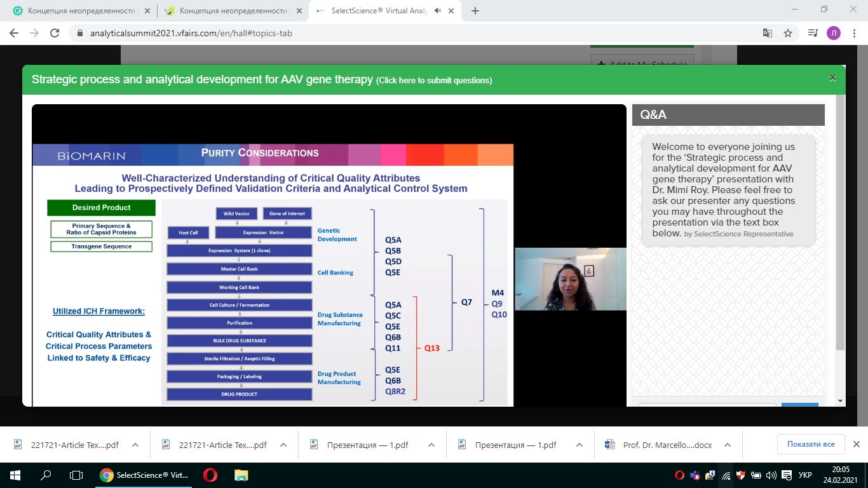The height and width of the screenshot is (488, 868).
Task: Click the Q&A panel vertical scrollbar
Action: click(x=840, y=222)
